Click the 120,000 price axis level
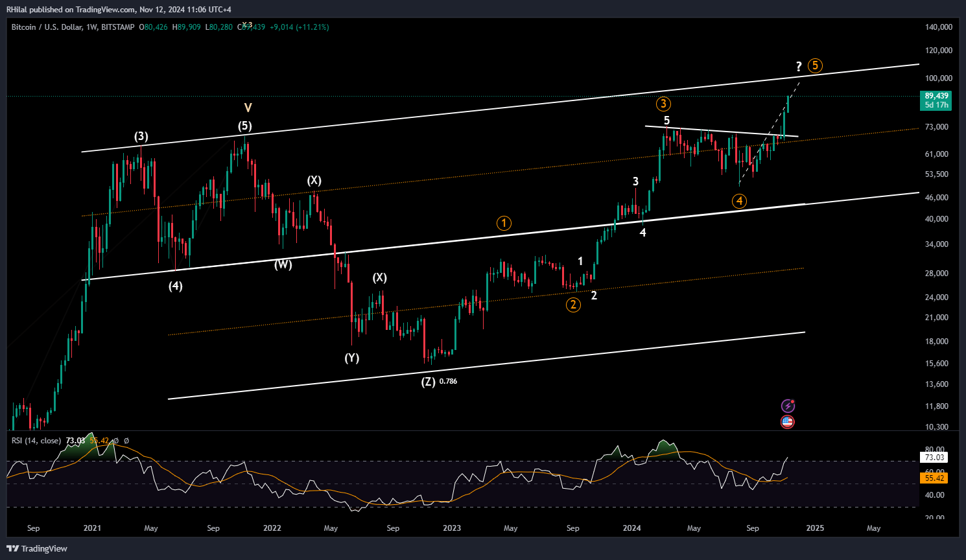The width and height of the screenshot is (966, 560). [x=938, y=51]
